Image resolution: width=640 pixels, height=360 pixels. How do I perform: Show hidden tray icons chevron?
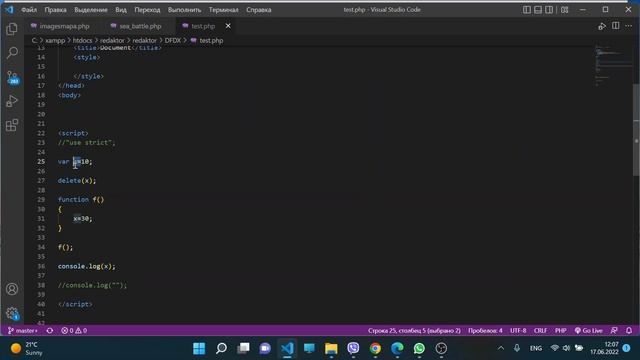pos(501,348)
